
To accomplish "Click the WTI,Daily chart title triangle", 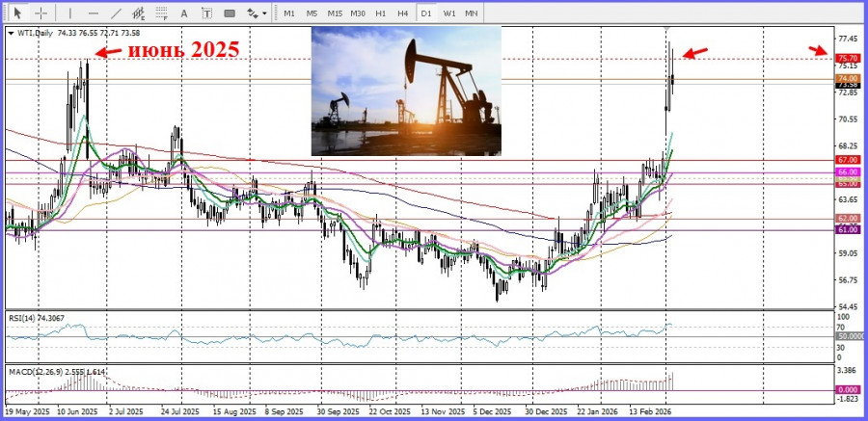I will (x=11, y=33).
